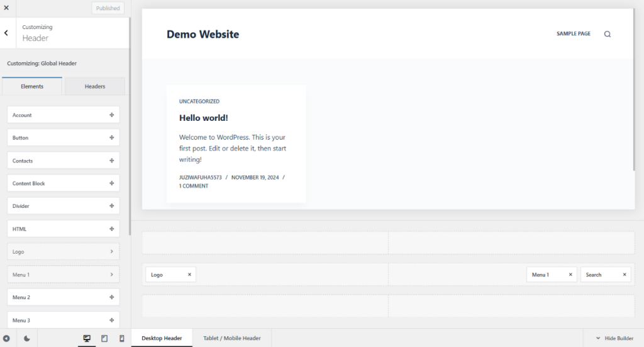The width and height of the screenshot is (644, 347).
Task: Click the Customizing: Global Header label
Action: point(42,64)
